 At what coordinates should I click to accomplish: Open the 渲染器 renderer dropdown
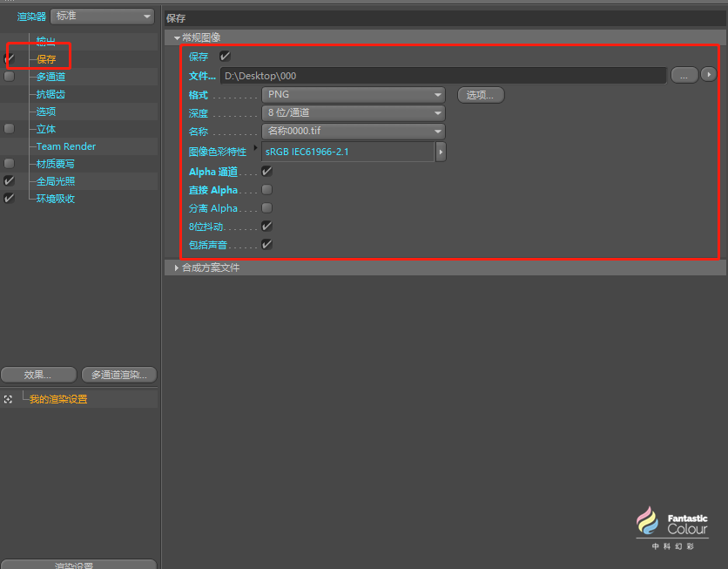coord(102,17)
